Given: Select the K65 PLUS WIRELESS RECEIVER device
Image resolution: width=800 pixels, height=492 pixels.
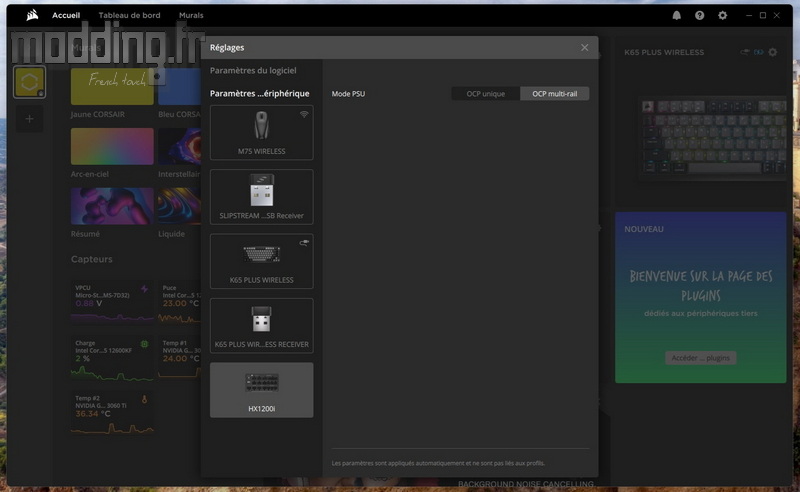Looking at the screenshot, I should pos(261,326).
